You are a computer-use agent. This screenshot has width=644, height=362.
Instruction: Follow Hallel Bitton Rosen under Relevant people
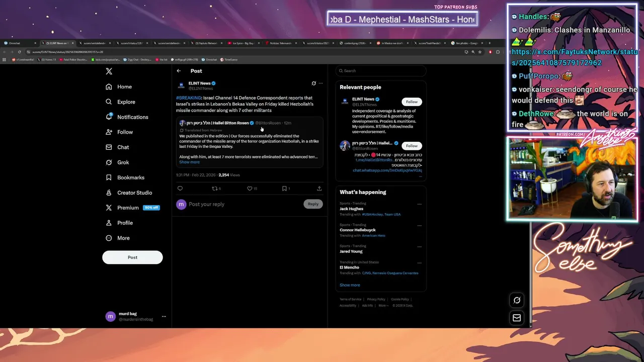412,146
